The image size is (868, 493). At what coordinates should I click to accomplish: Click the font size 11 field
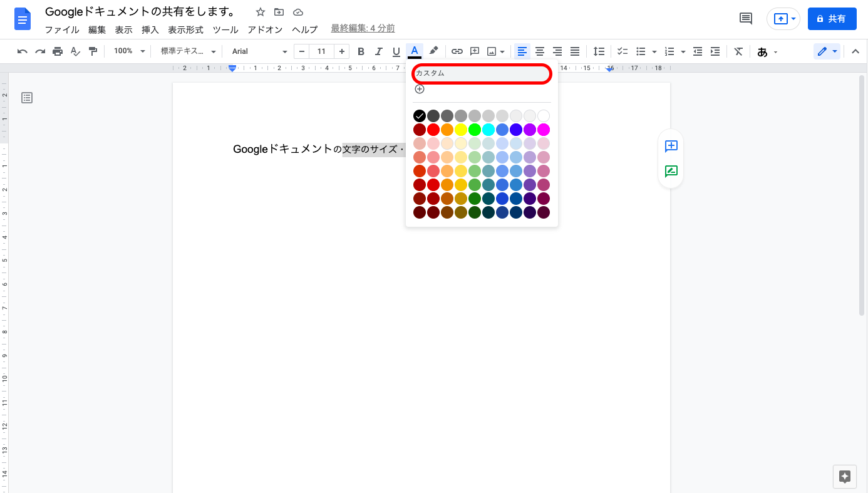321,51
